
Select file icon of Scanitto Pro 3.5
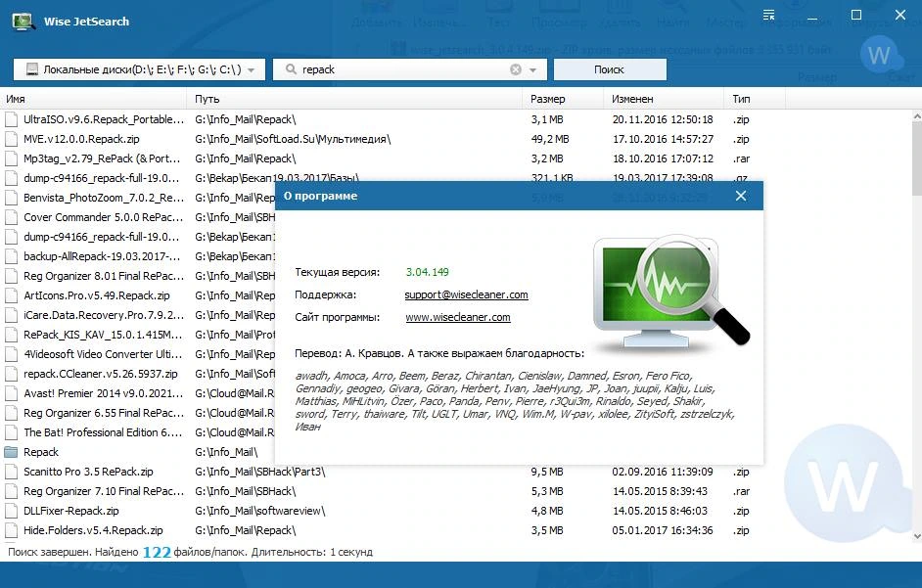(x=11, y=472)
